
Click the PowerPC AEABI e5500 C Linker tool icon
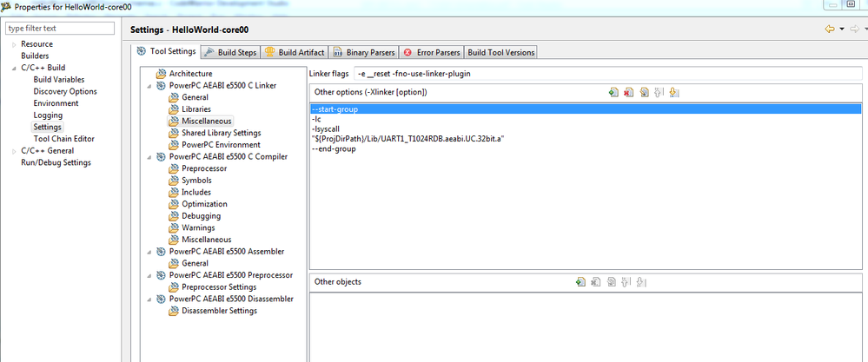(161, 86)
